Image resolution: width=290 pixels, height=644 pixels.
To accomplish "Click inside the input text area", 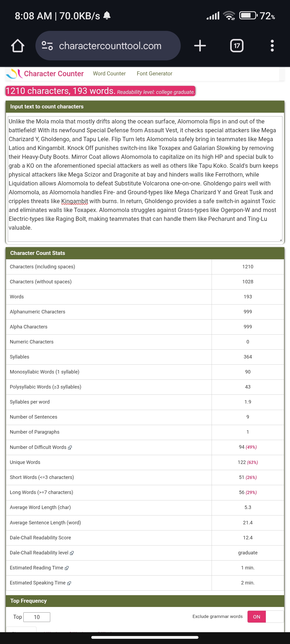I will (x=145, y=174).
